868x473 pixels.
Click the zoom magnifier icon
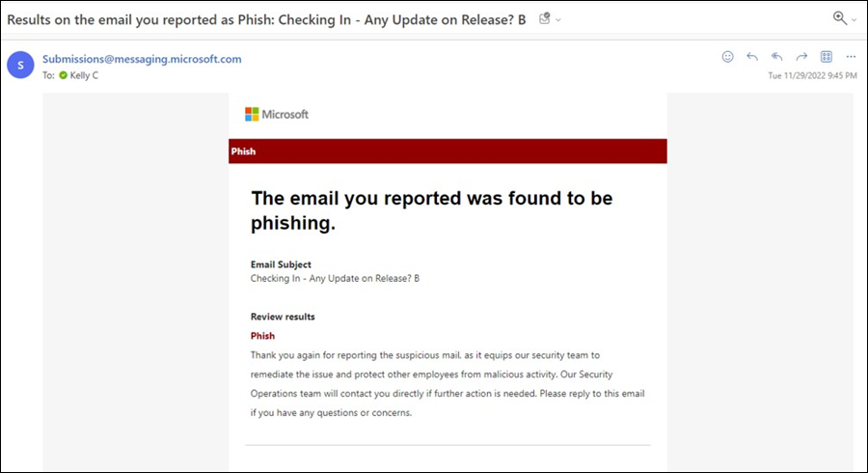839,18
